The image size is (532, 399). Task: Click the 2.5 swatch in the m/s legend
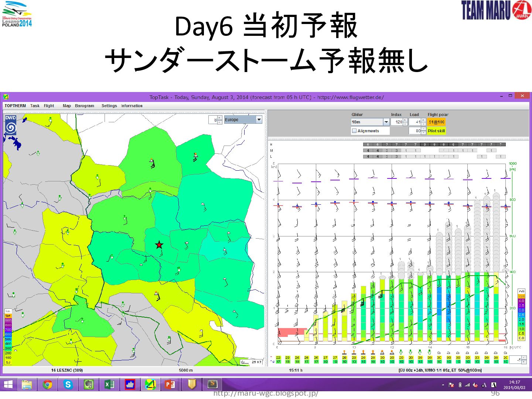[521, 315]
